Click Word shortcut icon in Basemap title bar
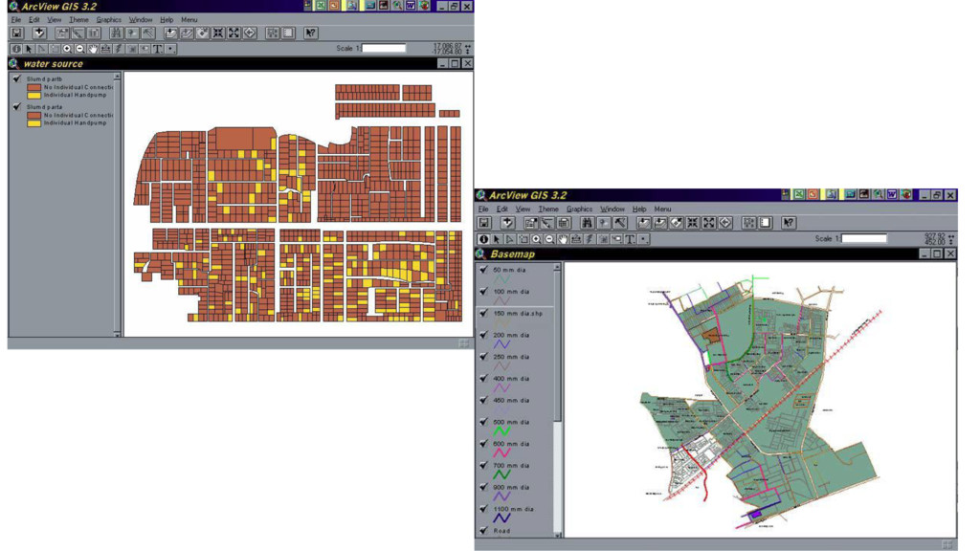Viewport: 980px width, 551px height. pyautogui.click(x=892, y=195)
